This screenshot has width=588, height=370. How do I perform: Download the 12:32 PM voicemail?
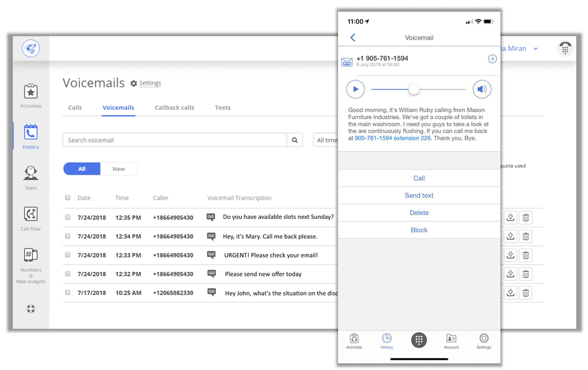(510, 274)
